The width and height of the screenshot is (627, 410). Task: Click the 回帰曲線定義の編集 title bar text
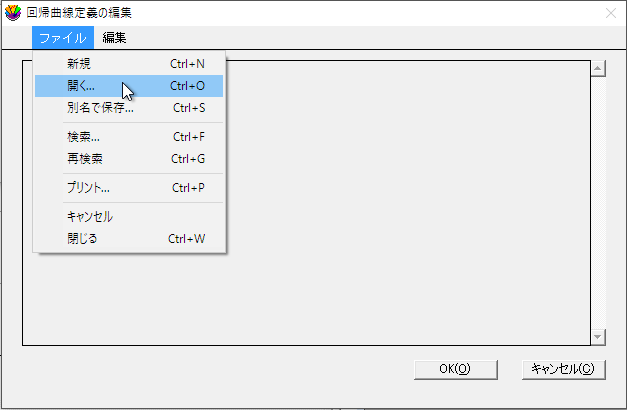coord(79,13)
